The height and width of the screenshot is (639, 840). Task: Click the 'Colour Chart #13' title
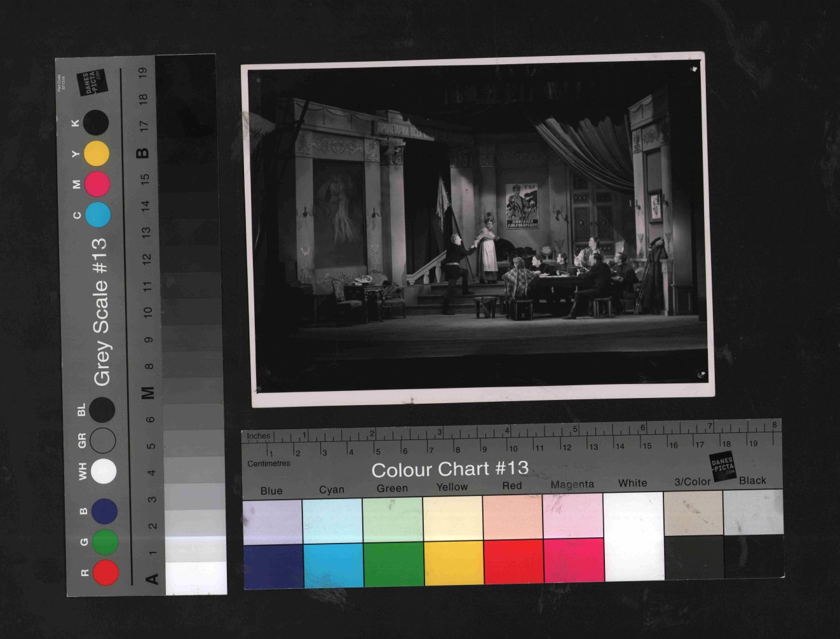point(450,469)
